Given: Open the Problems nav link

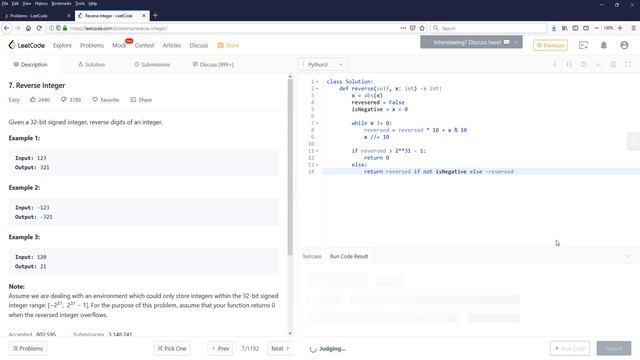Looking at the screenshot, I should 92,45.
